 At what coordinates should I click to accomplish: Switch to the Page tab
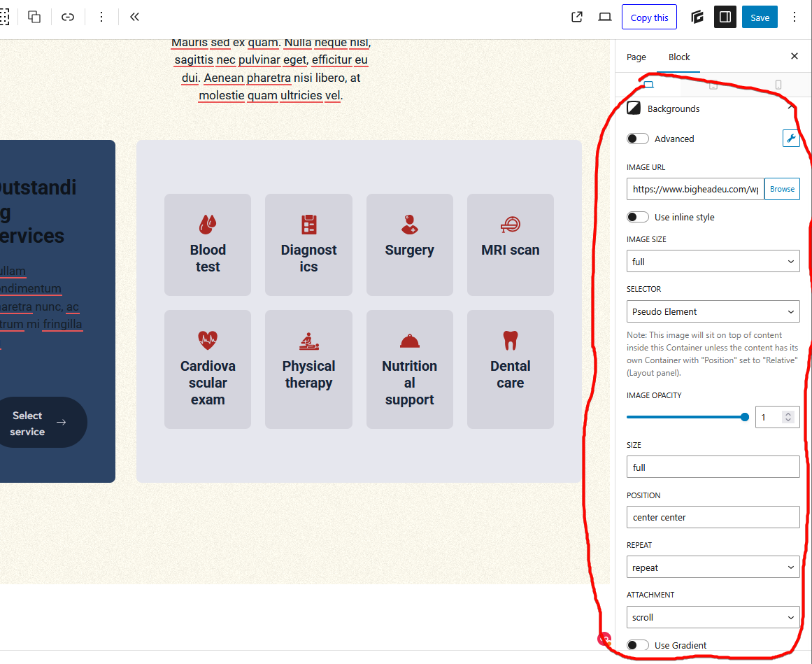(x=636, y=57)
